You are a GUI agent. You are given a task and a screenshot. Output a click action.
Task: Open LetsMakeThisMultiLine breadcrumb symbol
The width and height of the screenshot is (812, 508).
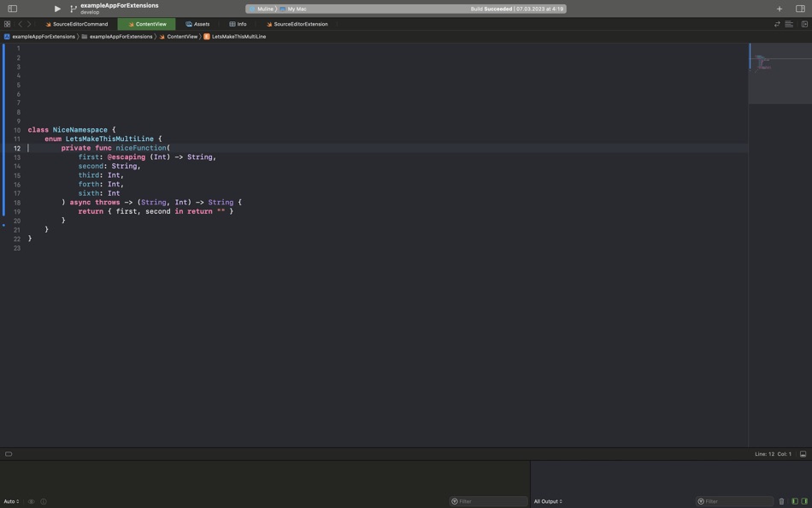[234, 37]
